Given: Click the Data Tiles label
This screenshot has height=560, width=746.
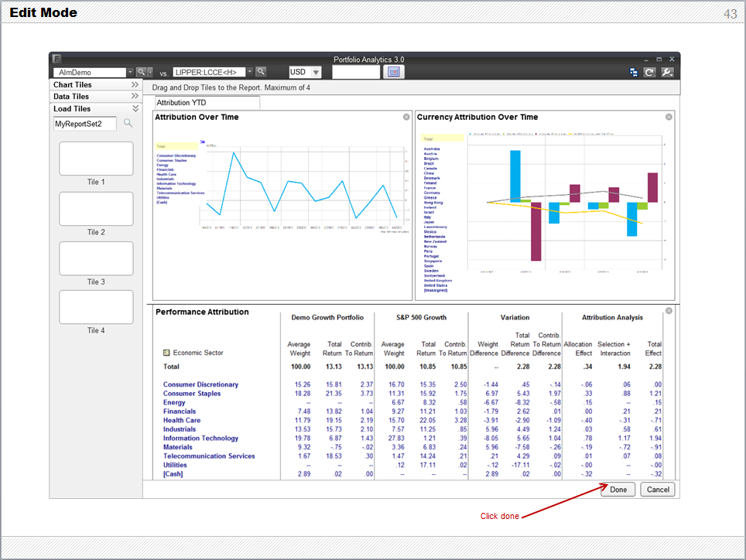Looking at the screenshot, I should (x=71, y=97).
